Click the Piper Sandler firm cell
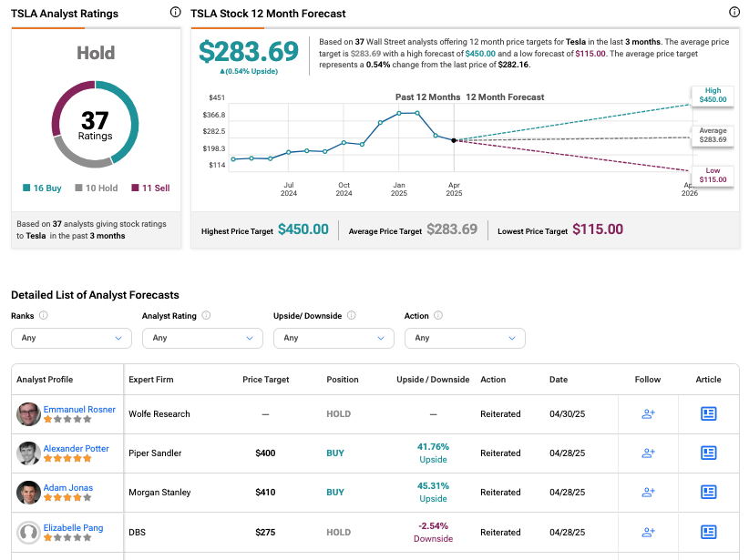 tap(155, 453)
